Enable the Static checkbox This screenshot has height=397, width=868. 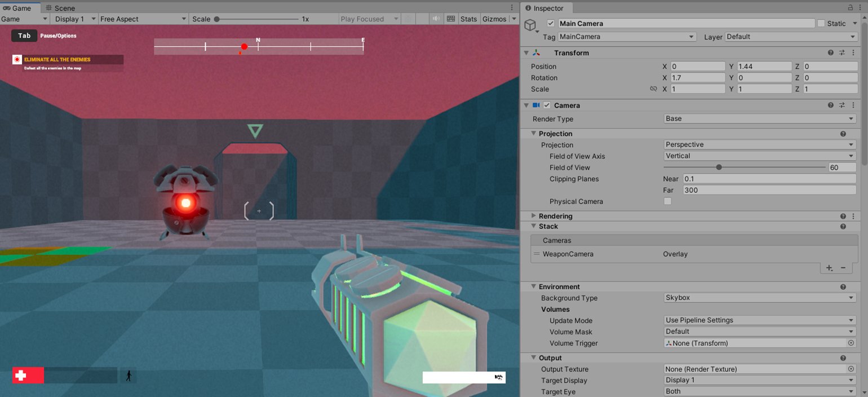click(821, 24)
